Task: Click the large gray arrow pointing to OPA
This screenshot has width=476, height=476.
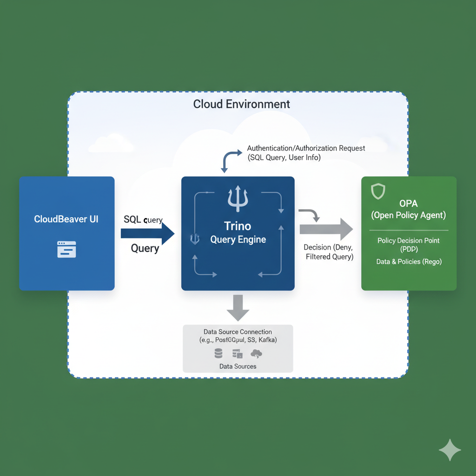Action: coord(325,229)
